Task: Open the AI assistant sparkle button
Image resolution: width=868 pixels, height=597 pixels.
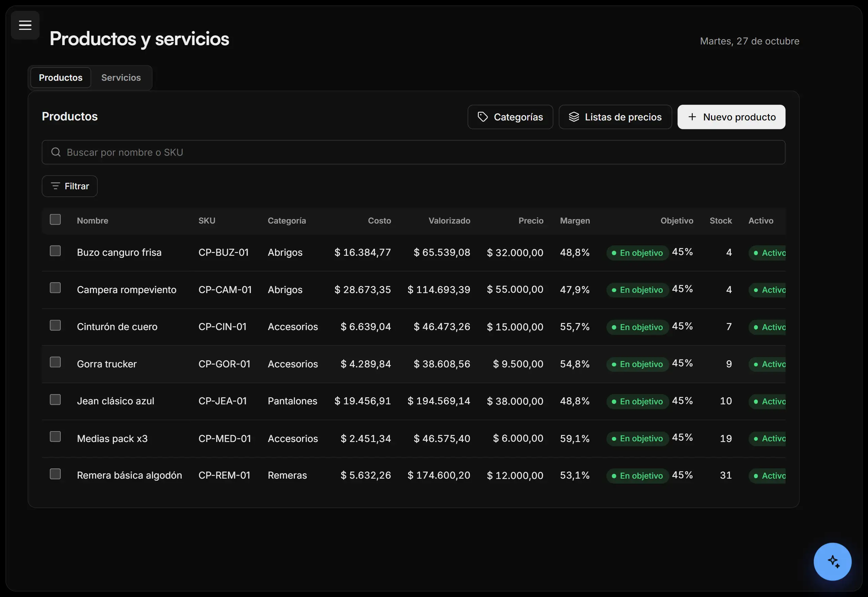Action: pyautogui.click(x=832, y=561)
